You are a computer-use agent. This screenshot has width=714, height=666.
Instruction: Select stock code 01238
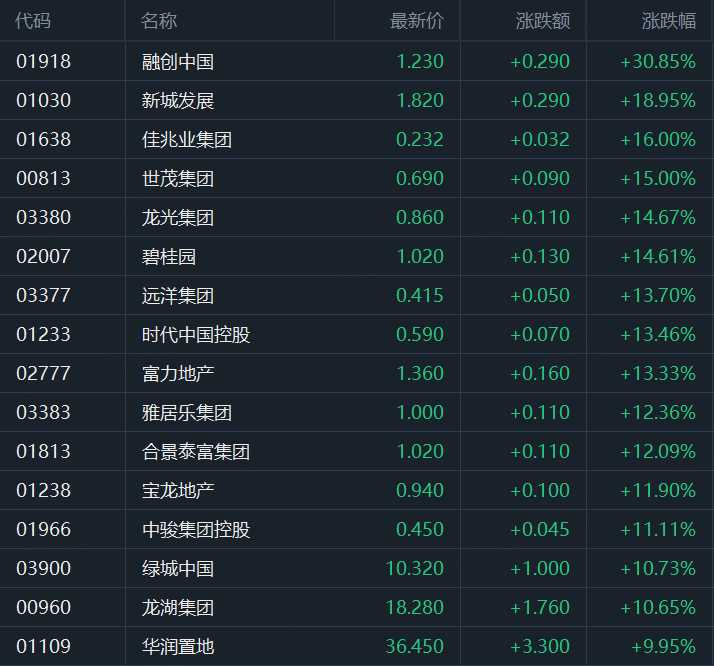pos(43,490)
